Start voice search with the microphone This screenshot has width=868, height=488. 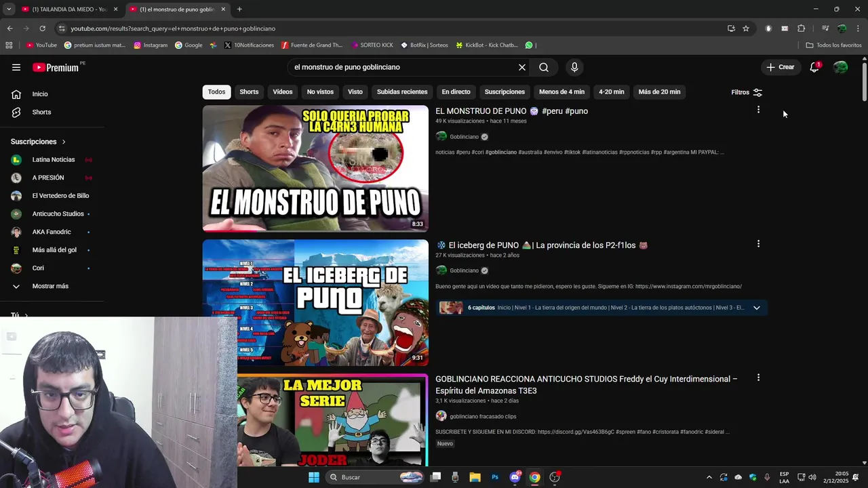574,67
